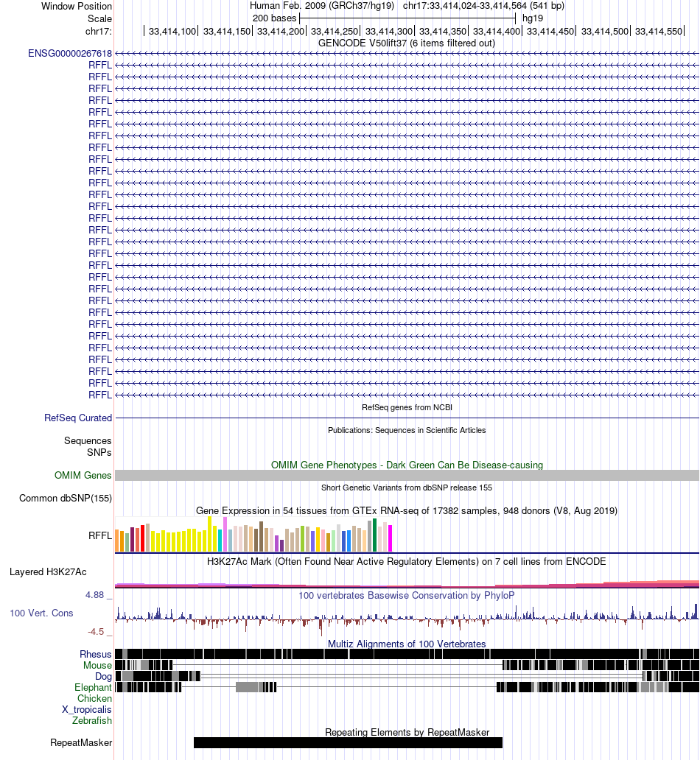
Task: Click the X_tropicalis species label
Action: click(87, 710)
